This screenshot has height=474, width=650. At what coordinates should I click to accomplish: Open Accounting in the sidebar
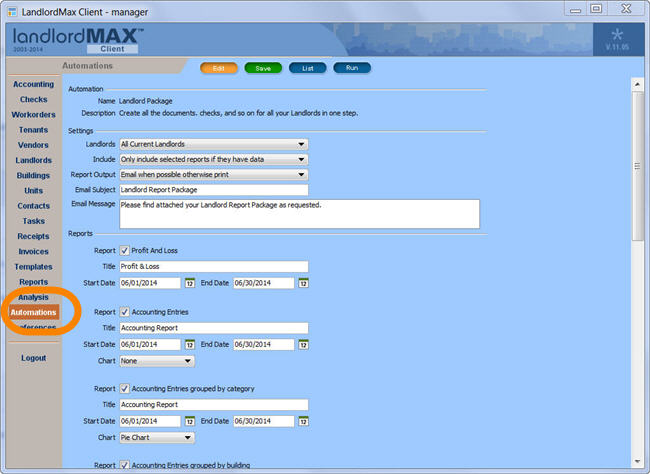pyautogui.click(x=34, y=84)
